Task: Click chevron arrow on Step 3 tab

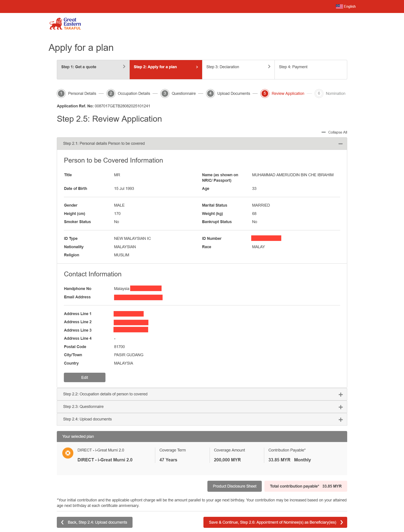Action: (269, 67)
